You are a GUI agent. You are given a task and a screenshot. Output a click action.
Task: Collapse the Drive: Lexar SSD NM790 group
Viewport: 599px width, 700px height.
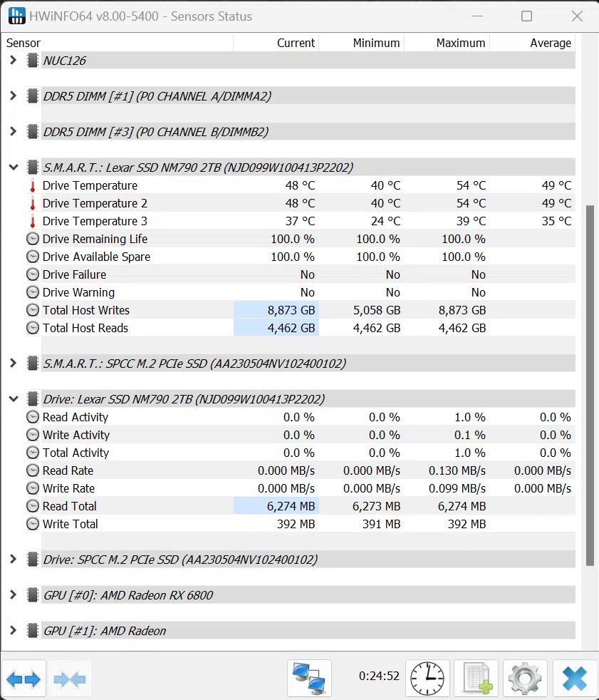coord(14,398)
